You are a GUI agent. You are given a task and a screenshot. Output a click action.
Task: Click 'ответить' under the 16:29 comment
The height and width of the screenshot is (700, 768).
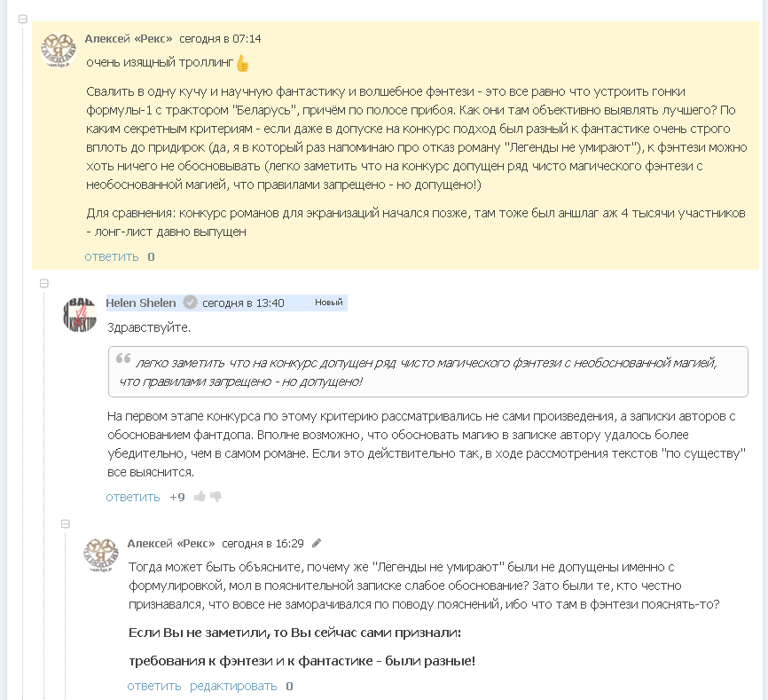154,686
